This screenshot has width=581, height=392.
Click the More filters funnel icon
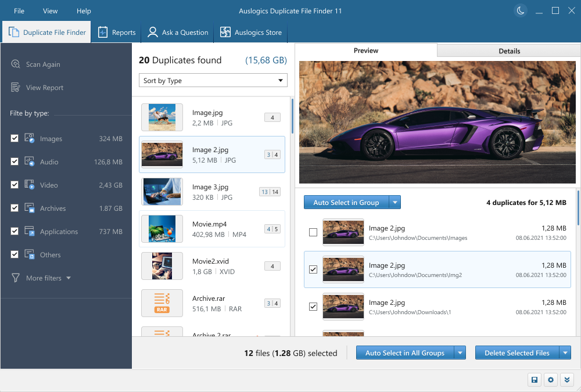pos(16,278)
